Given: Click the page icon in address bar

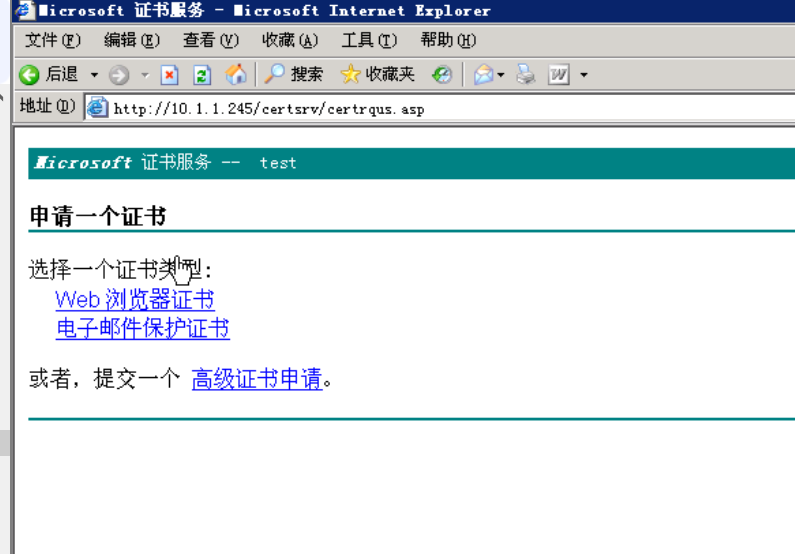Looking at the screenshot, I should click(97, 108).
